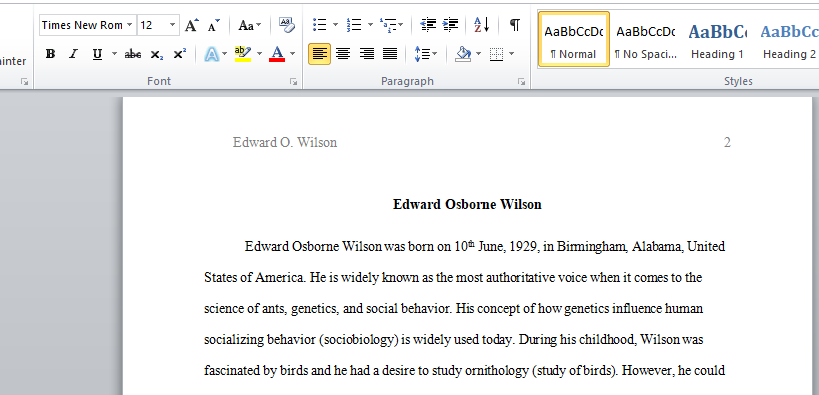This screenshot has height=395, width=819.
Task: Launch the Clipboard dialog box
Action: (24, 82)
